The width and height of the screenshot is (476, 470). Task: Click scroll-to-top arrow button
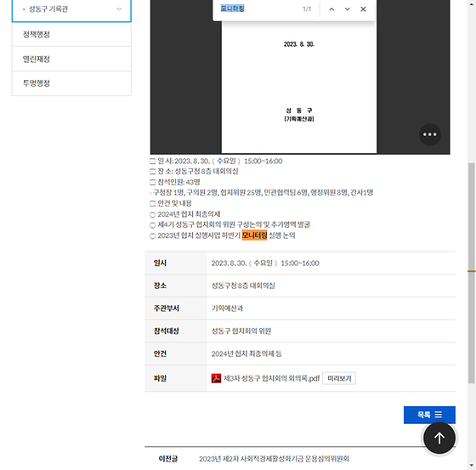[439, 438]
